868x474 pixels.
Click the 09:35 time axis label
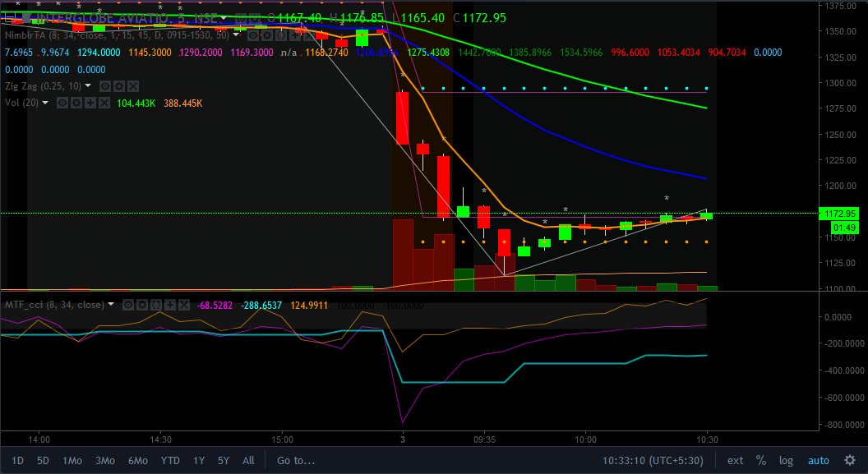[484, 440]
